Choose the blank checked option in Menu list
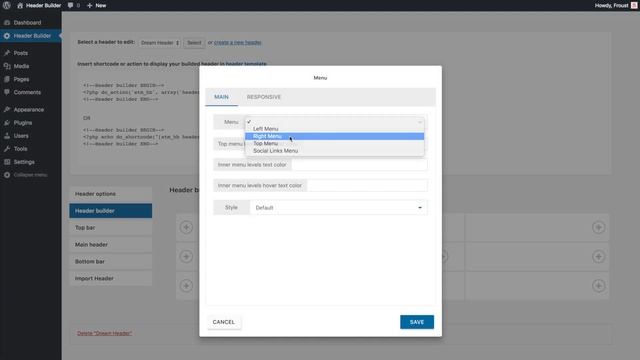This screenshot has width=640, height=360. coord(334,122)
